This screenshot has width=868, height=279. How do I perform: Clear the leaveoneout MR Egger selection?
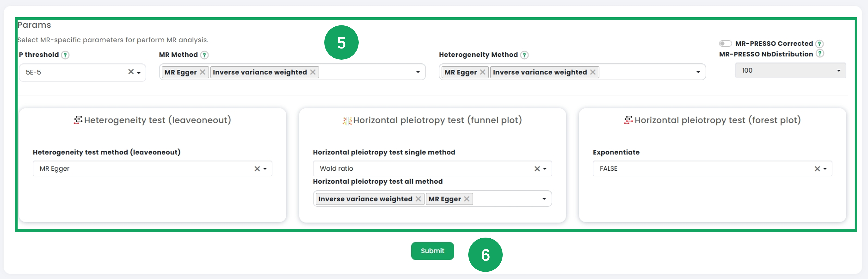click(257, 169)
